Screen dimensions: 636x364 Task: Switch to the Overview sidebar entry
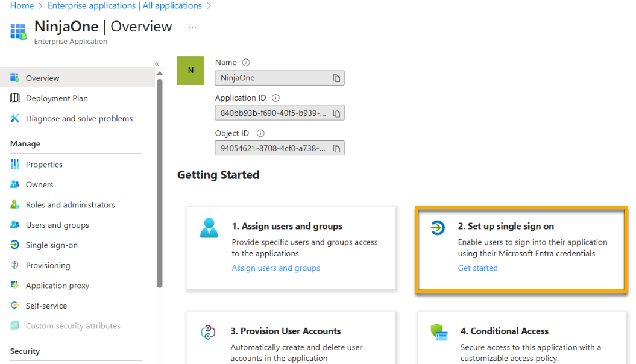point(42,77)
